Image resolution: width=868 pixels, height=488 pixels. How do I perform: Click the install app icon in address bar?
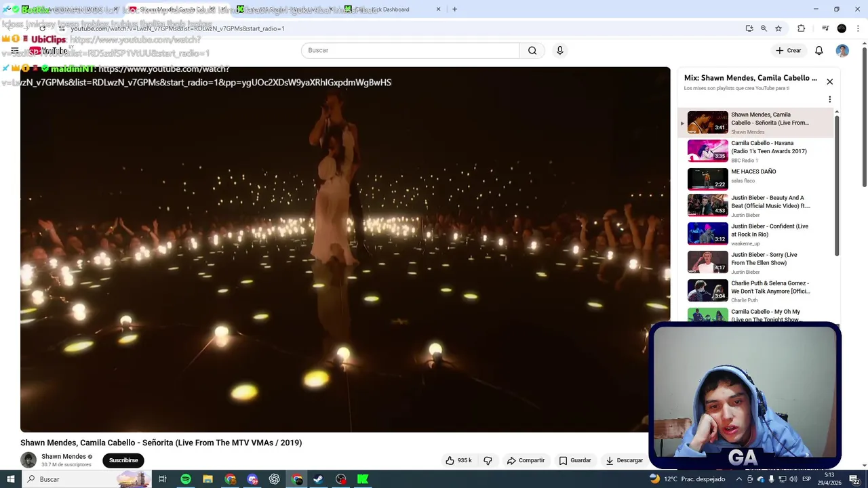pos(749,28)
